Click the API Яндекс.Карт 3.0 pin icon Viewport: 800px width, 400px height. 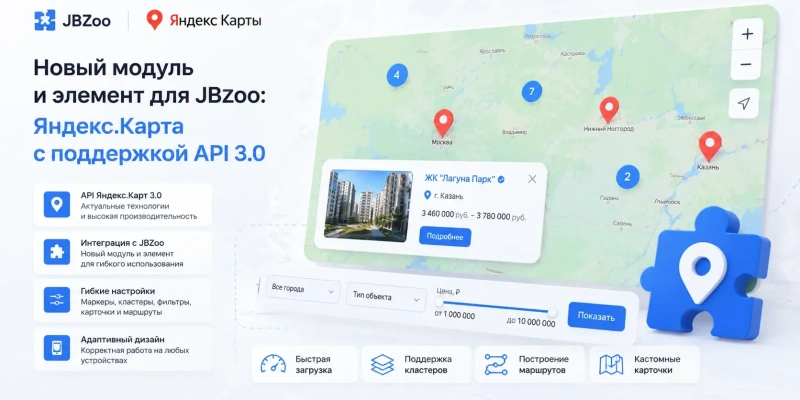point(57,205)
